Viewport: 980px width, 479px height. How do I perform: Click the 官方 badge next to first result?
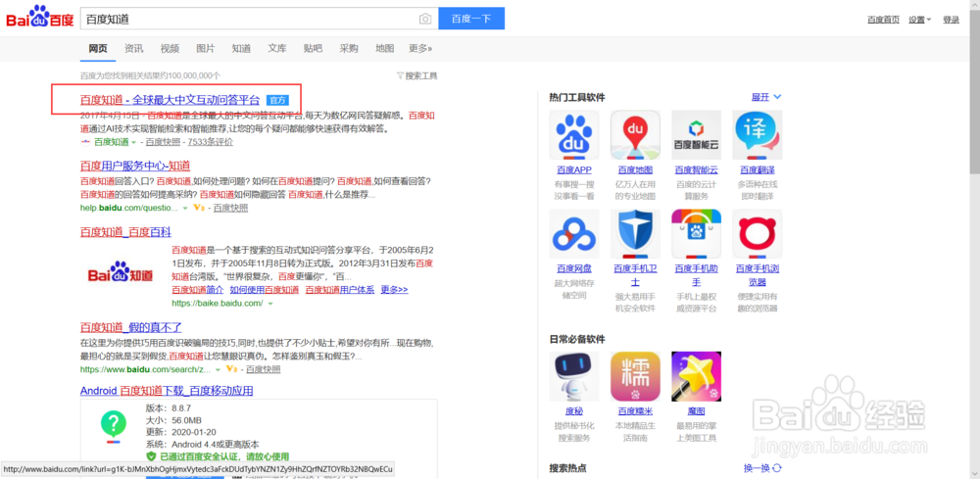(277, 100)
